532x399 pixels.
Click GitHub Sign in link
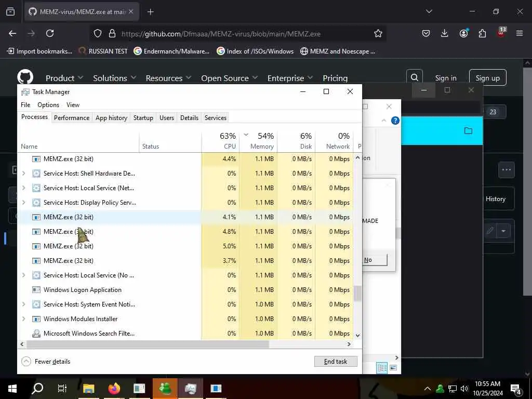tap(445, 78)
